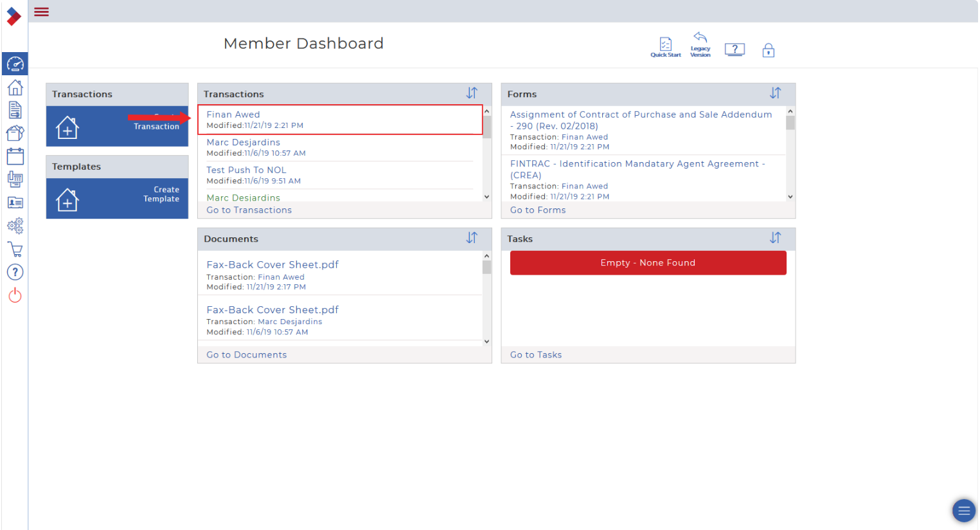Screen dimensions: 980x530
Task: Toggle sort order in Transactions panel
Action: (472, 93)
